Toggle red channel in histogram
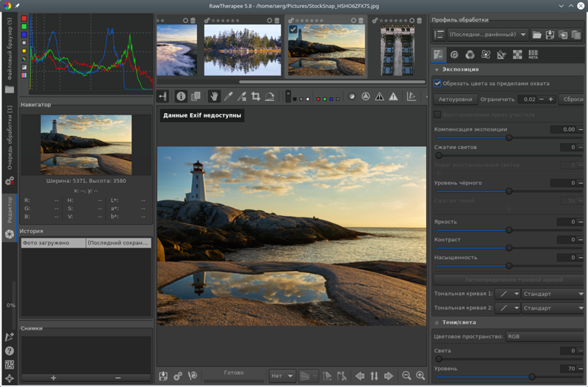The width and height of the screenshot is (588, 387). point(24,18)
